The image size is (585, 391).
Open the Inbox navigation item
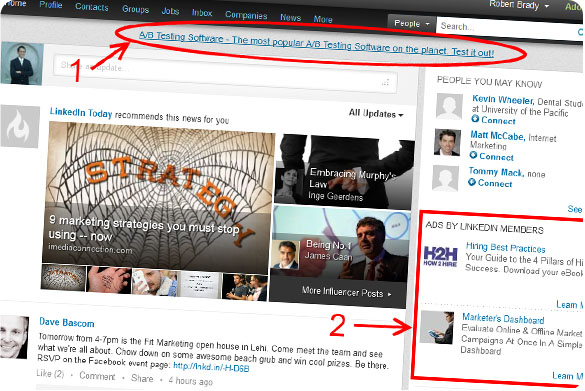(202, 13)
